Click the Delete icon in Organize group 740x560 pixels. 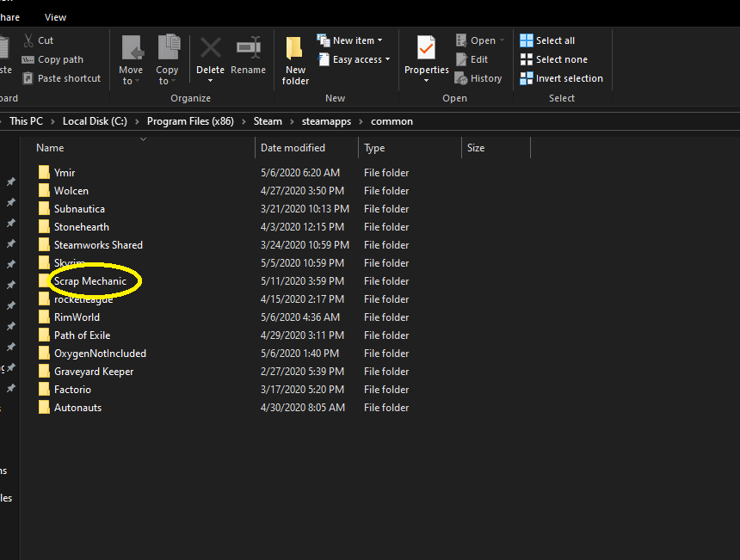tap(210, 48)
